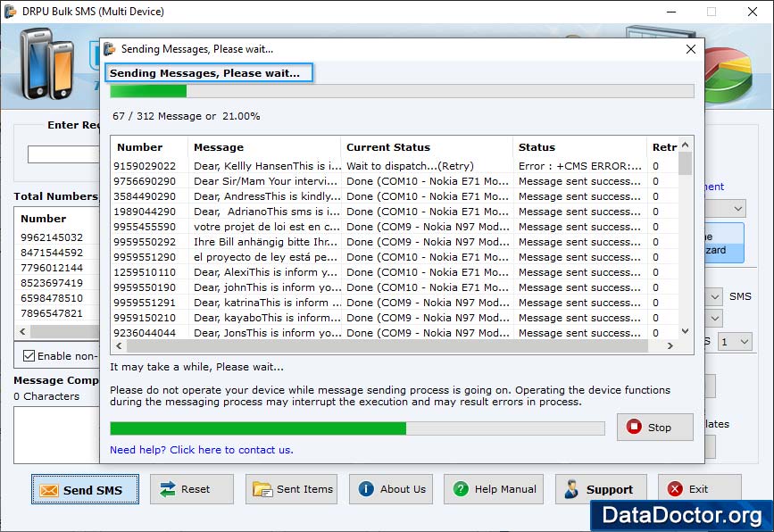The image size is (774, 532).
Task: Click the dialog title bar app icon
Action: pyautogui.click(x=110, y=49)
